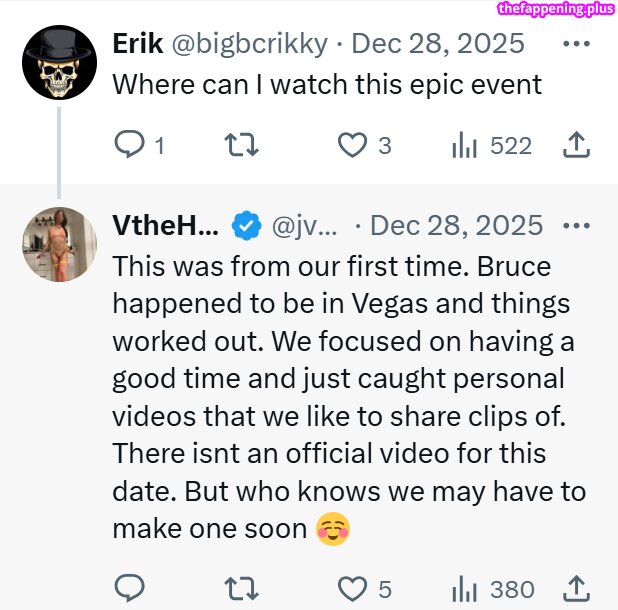View analytics showing 380 views
This screenshot has width=618, height=610.
click(x=467, y=587)
